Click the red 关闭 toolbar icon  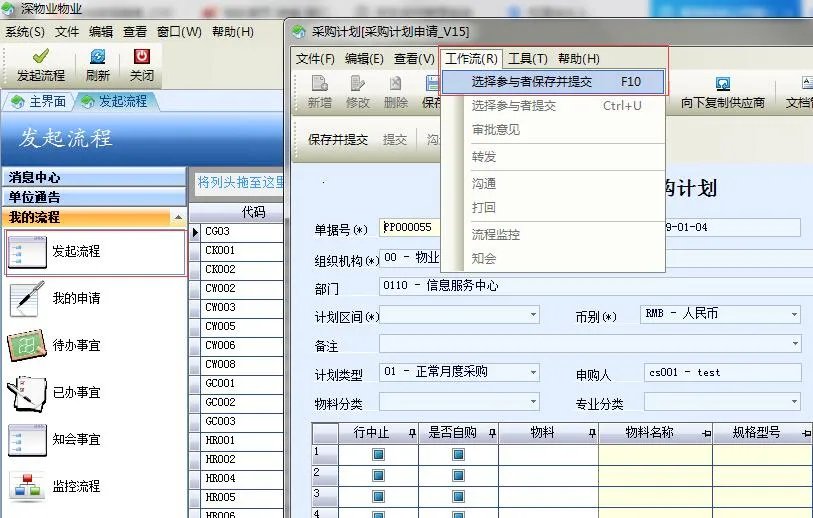coord(142,56)
